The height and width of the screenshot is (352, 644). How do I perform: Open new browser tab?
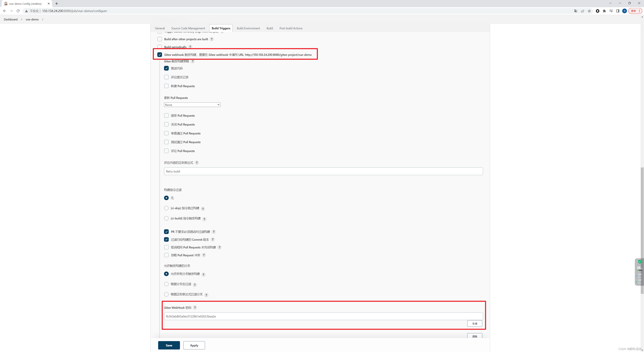pos(57,4)
